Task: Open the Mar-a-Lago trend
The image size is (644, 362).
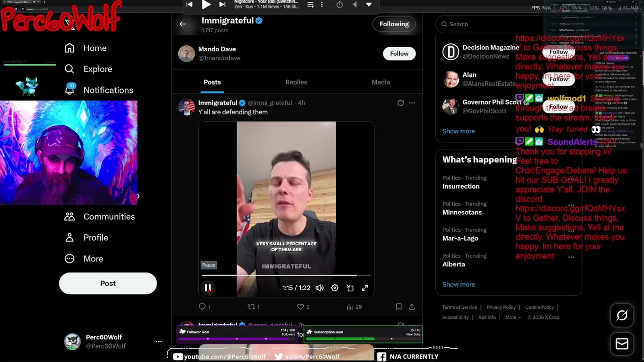Action: [x=460, y=239]
